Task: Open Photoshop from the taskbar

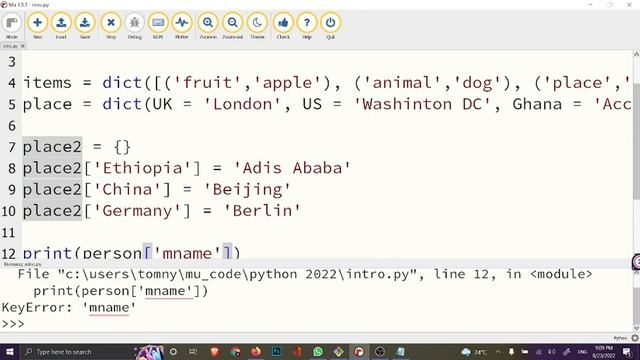Action: (x=276, y=351)
